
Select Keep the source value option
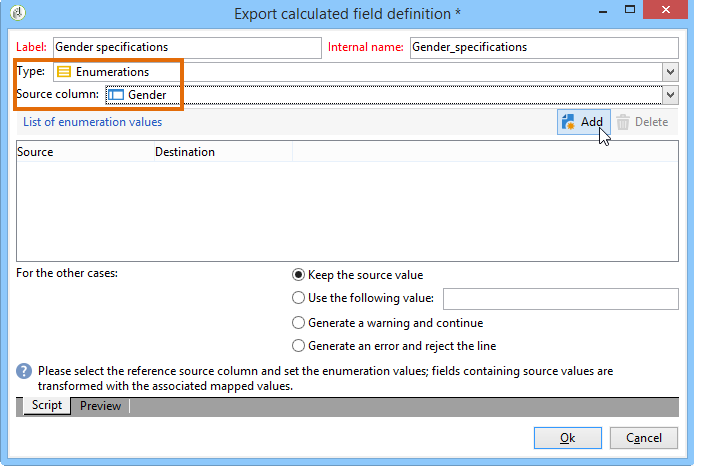pos(298,275)
